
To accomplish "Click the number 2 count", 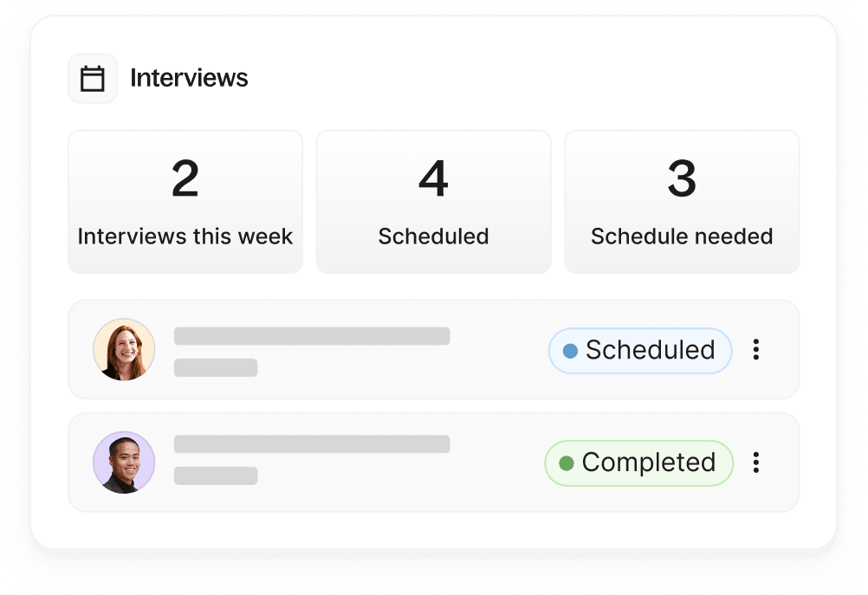I will (x=185, y=179).
